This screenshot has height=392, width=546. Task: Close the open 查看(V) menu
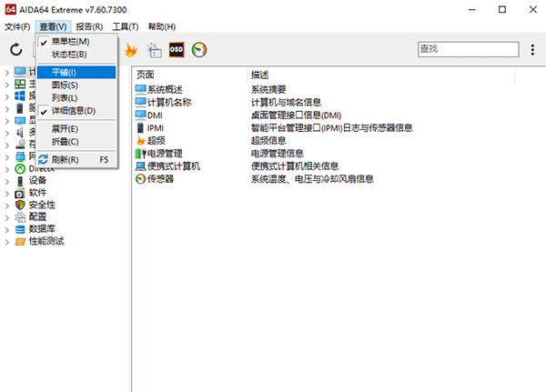point(53,26)
